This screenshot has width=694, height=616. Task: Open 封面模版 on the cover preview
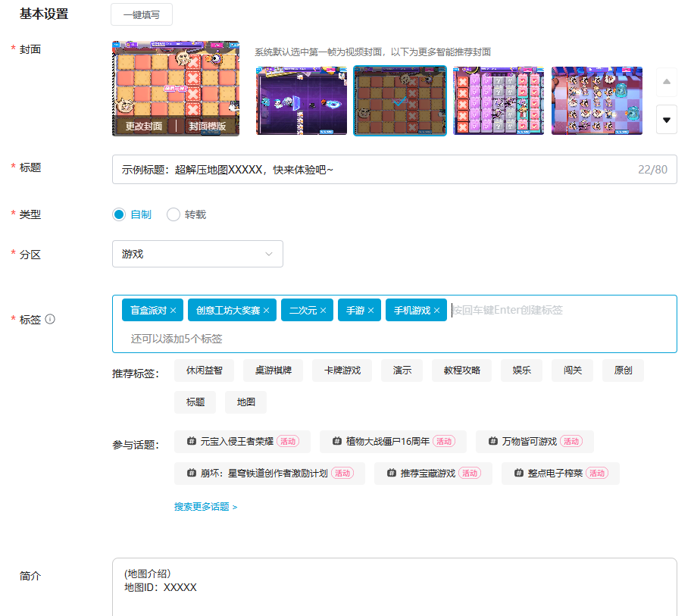[208, 126]
